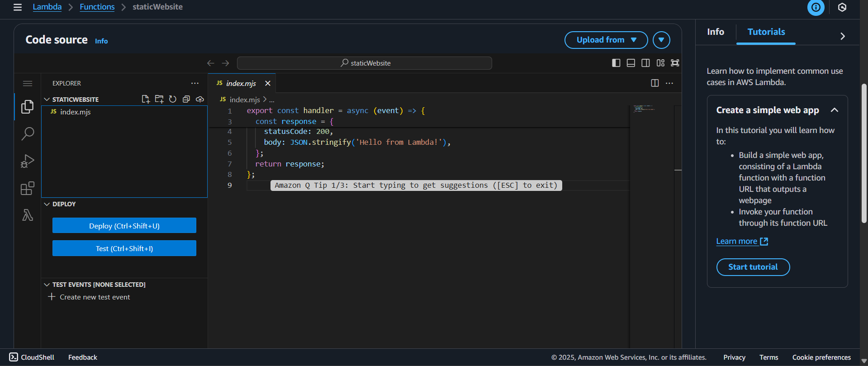Open the Terms footer link
Image resolution: width=868 pixels, height=366 pixels.
pyautogui.click(x=768, y=357)
